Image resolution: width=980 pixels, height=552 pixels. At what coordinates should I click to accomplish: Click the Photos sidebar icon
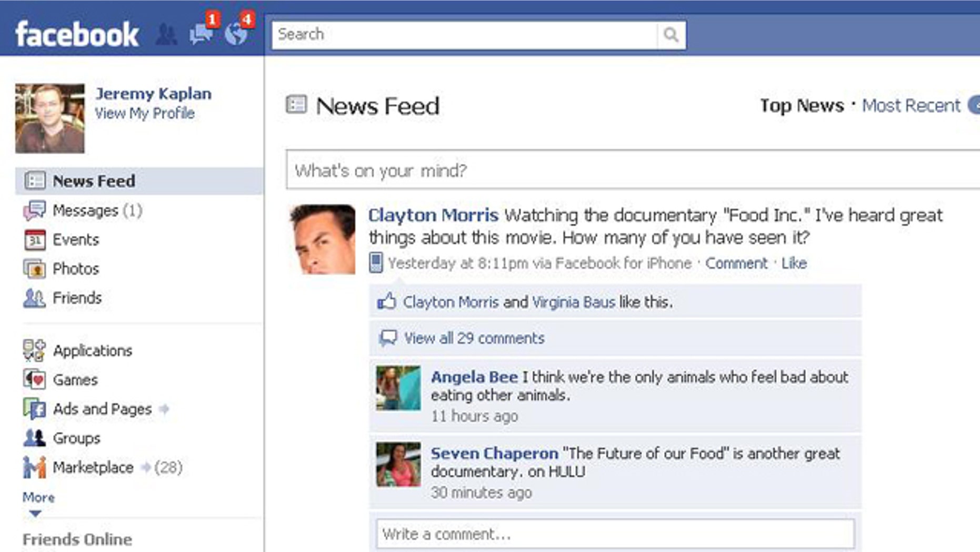point(35,269)
